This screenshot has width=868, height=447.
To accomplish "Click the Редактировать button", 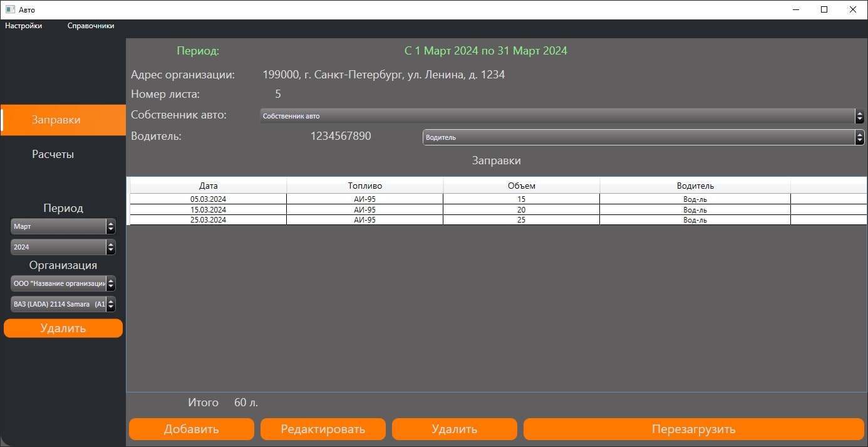I will pyautogui.click(x=323, y=429).
